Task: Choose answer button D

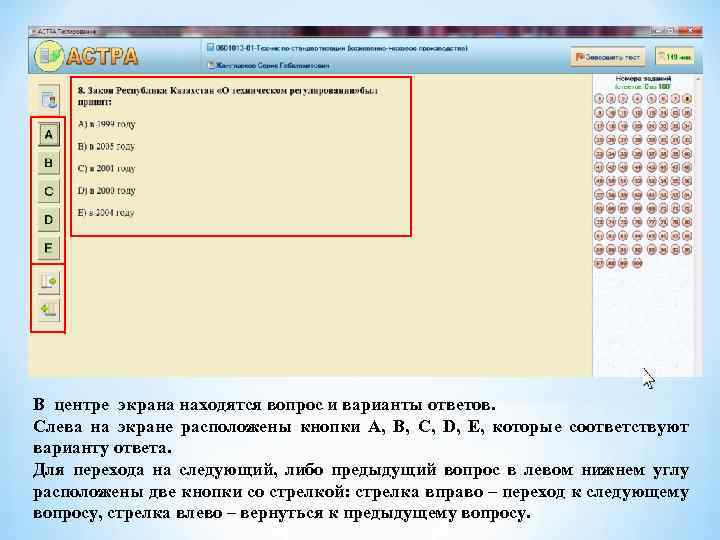Action: 48,220
